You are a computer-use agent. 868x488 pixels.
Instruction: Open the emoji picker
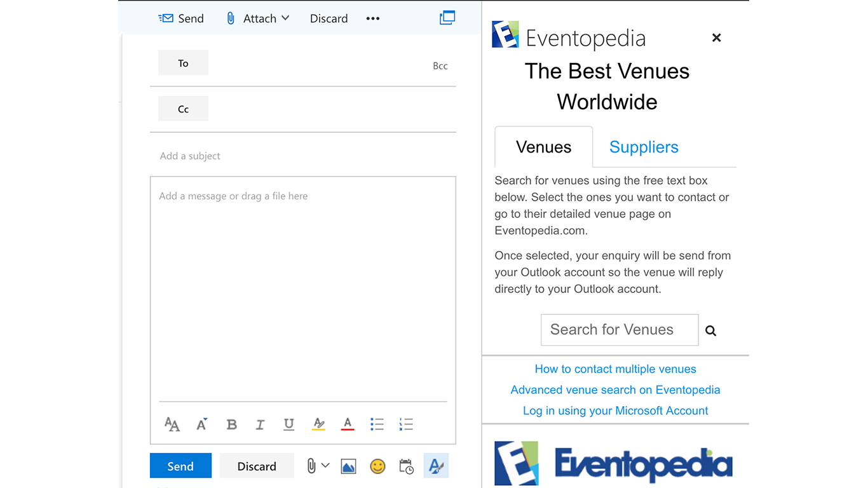(x=377, y=466)
